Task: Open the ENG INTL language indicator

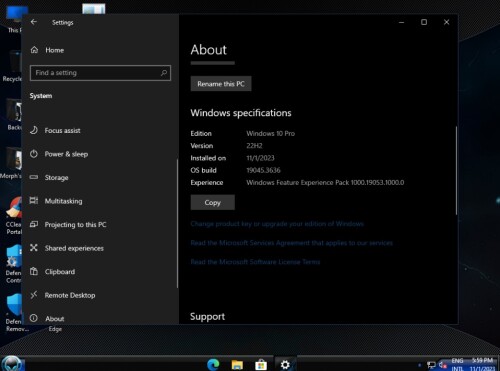Action: tap(457, 364)
